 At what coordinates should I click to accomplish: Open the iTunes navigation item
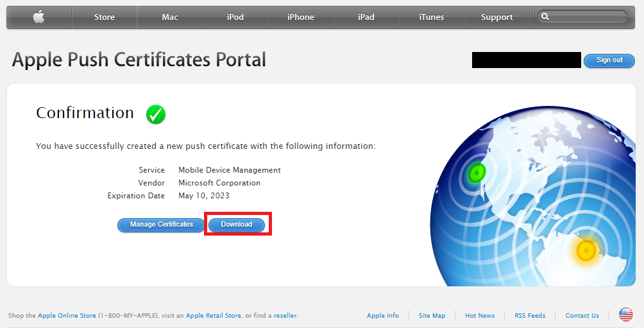point(431,17)
